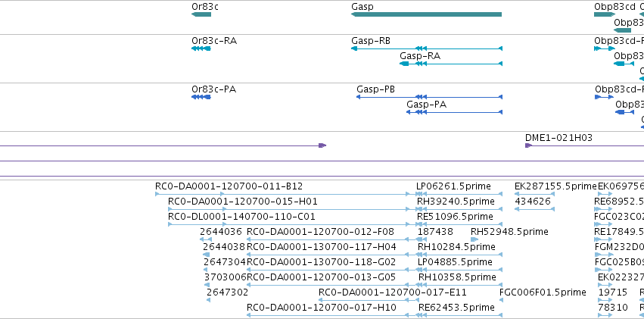Select the RE51096.5prime EST label

click(x=455, y=216)
